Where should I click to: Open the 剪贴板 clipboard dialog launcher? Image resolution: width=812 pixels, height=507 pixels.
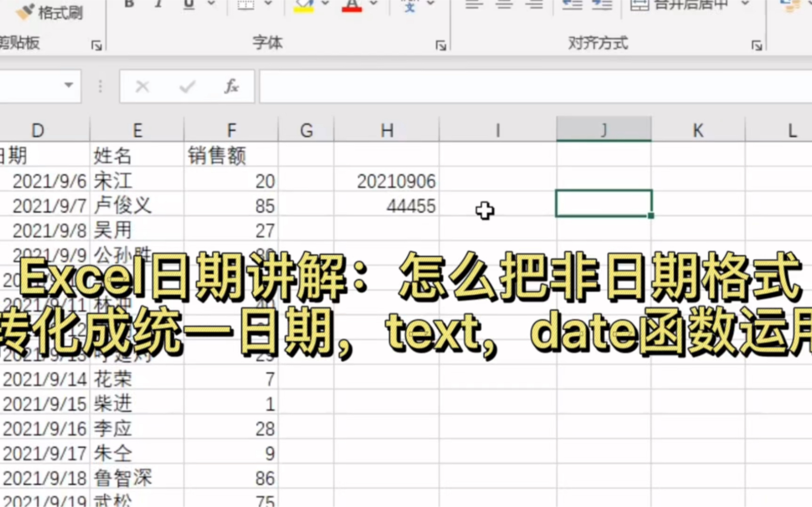(x=96, y=46)
